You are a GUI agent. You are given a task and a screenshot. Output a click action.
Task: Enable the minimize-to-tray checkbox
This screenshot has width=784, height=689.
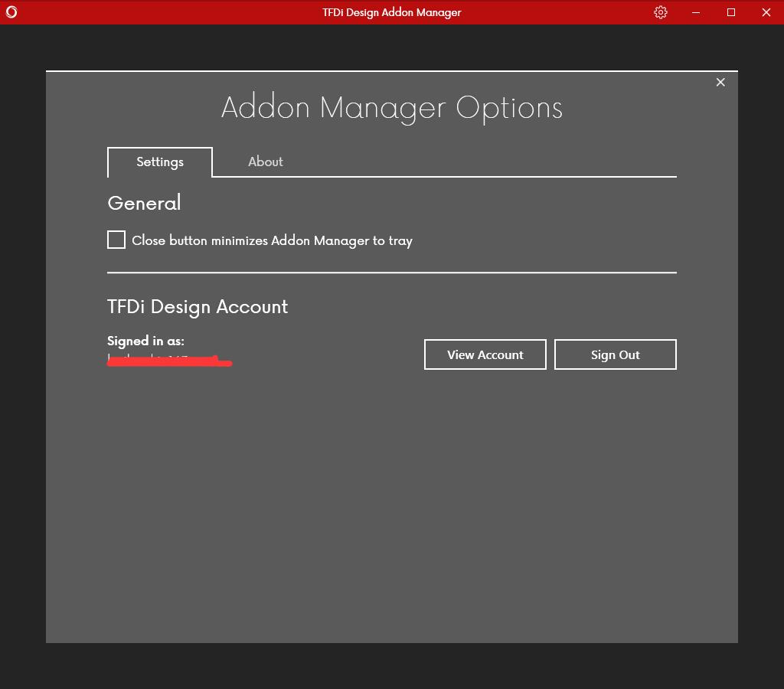(116, 240)
